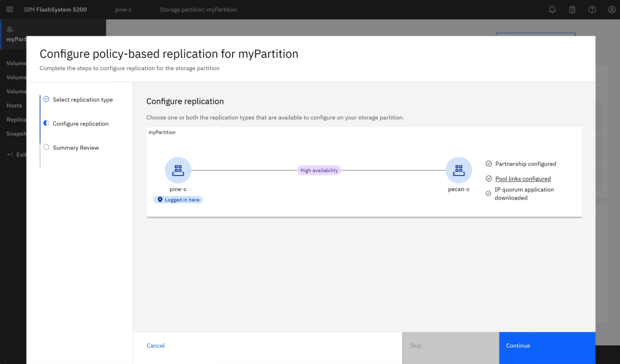Open the user profile icon

tap(612, 10)
